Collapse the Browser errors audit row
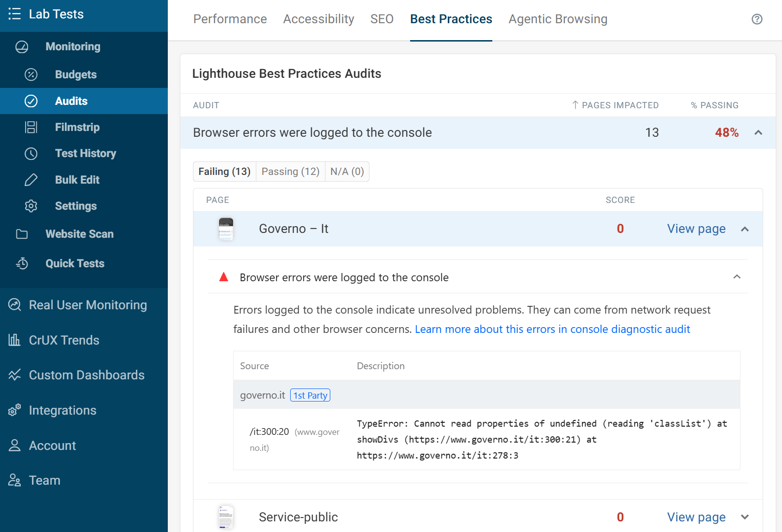 click(758, 132)
